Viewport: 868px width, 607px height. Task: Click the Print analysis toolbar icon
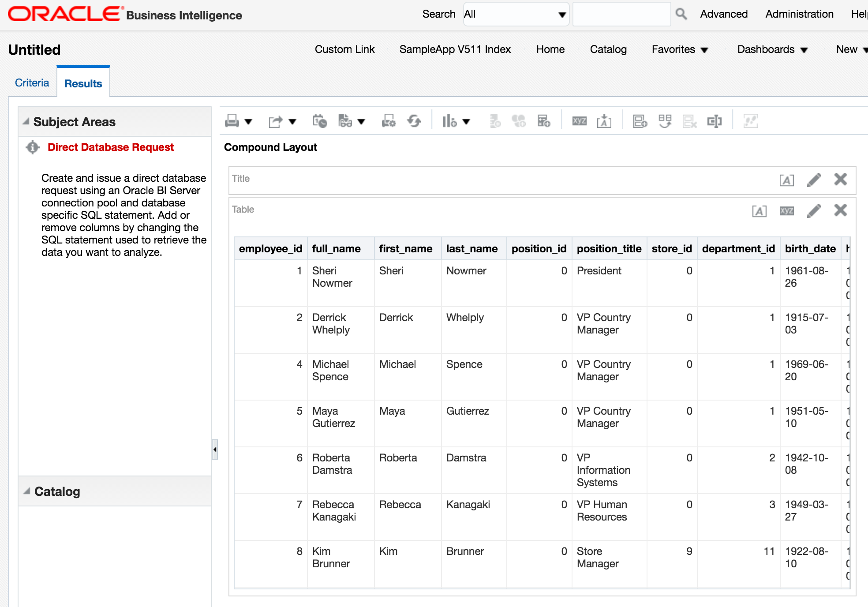pyautogui.click(x=232, y=121)
